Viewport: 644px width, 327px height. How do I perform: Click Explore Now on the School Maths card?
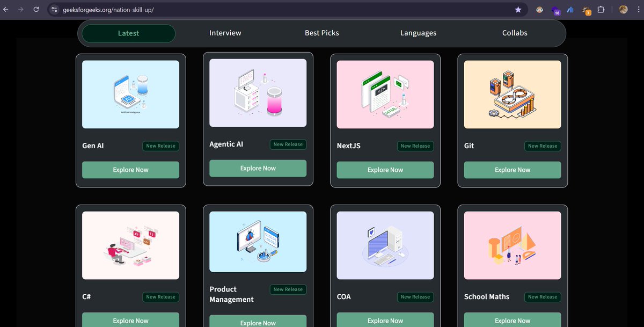(x=513, y=319)
